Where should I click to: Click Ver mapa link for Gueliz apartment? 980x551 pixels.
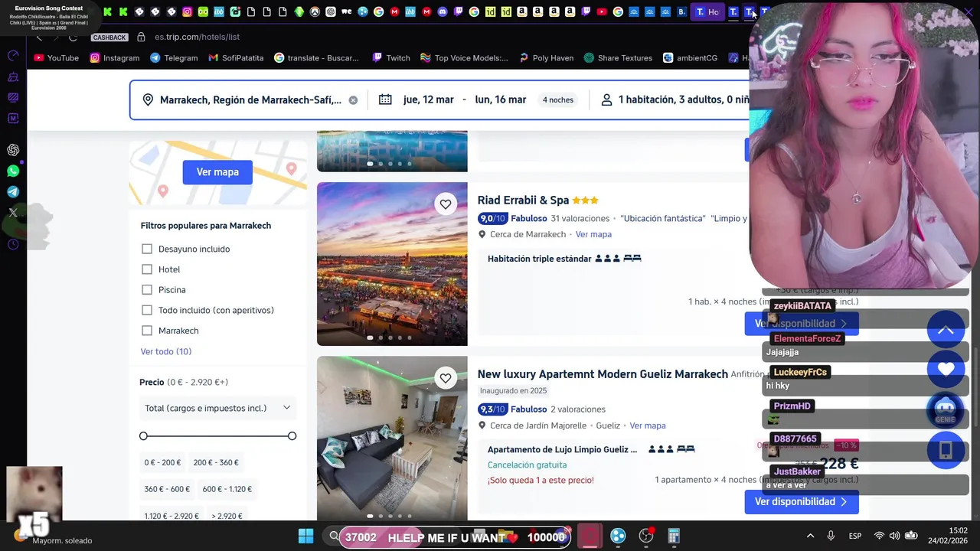pyautogui.click(x=648, y=425)
